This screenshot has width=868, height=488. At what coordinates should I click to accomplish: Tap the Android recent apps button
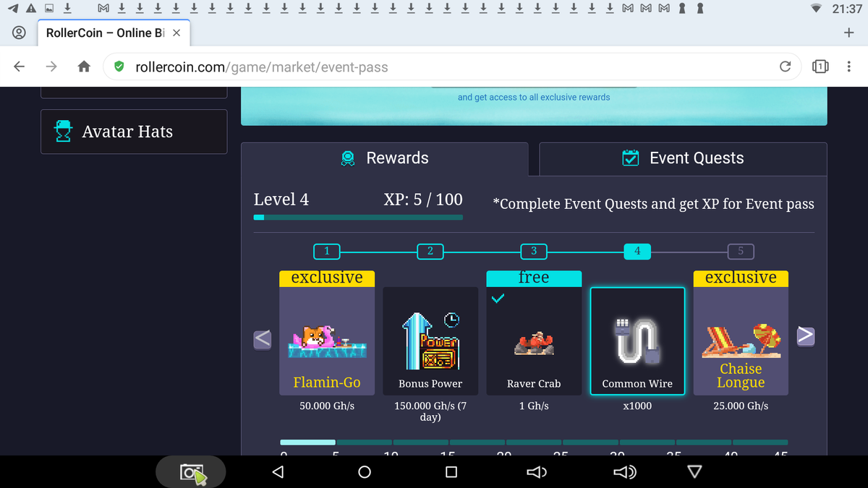(x=451, y=472)
